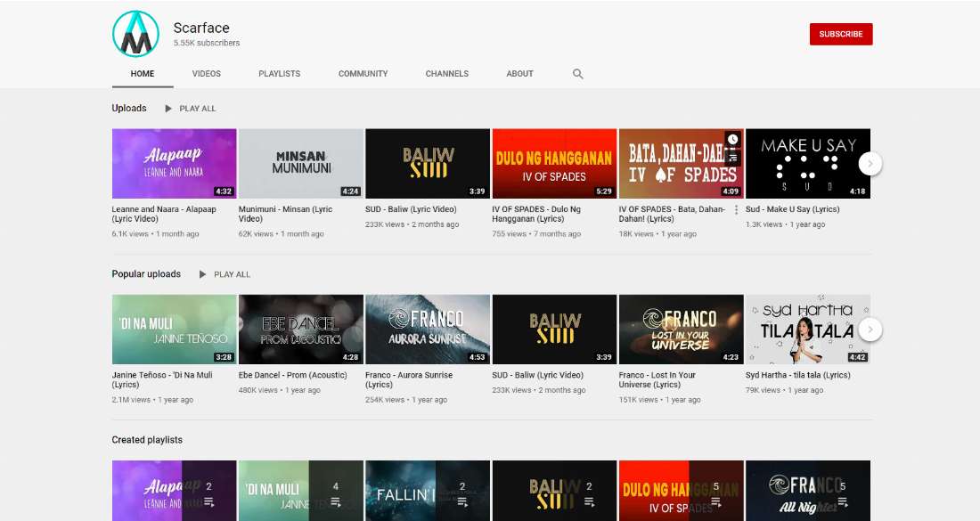Open Make U Say video thumbnail
This screenshot has height=521, width=980.
[x=808, y=164]
